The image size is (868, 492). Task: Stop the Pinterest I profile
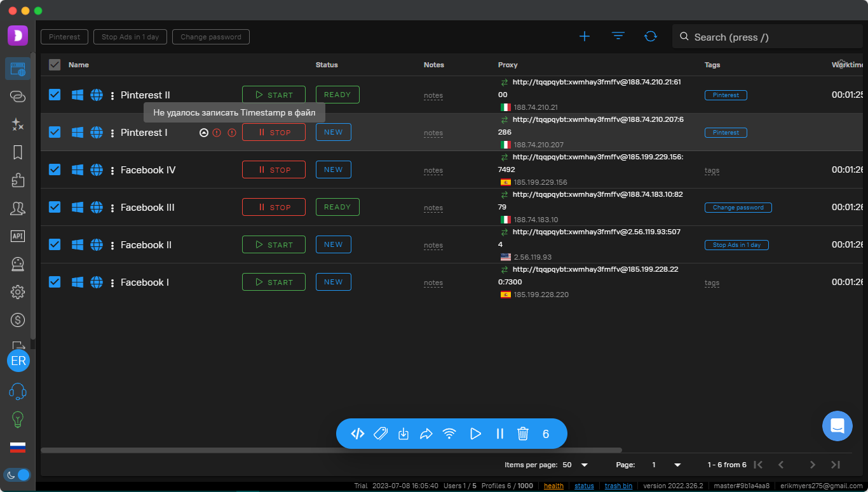coord(274,132)
